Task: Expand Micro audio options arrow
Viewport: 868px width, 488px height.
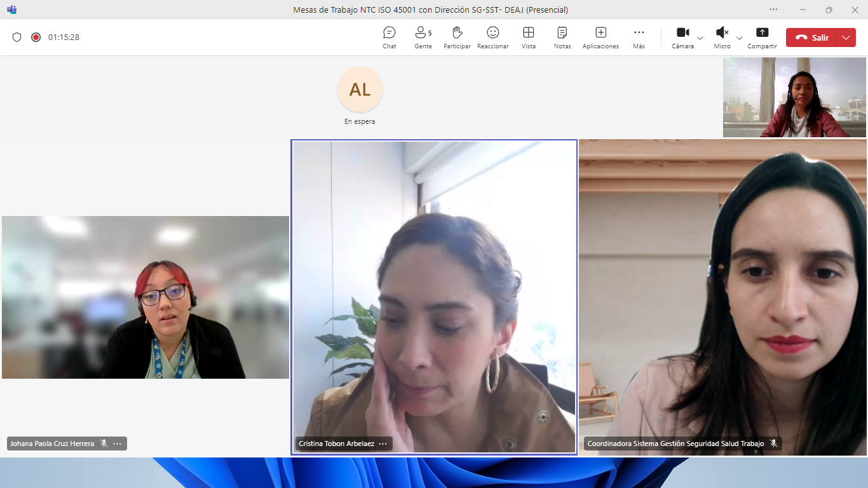Action: 739,38
